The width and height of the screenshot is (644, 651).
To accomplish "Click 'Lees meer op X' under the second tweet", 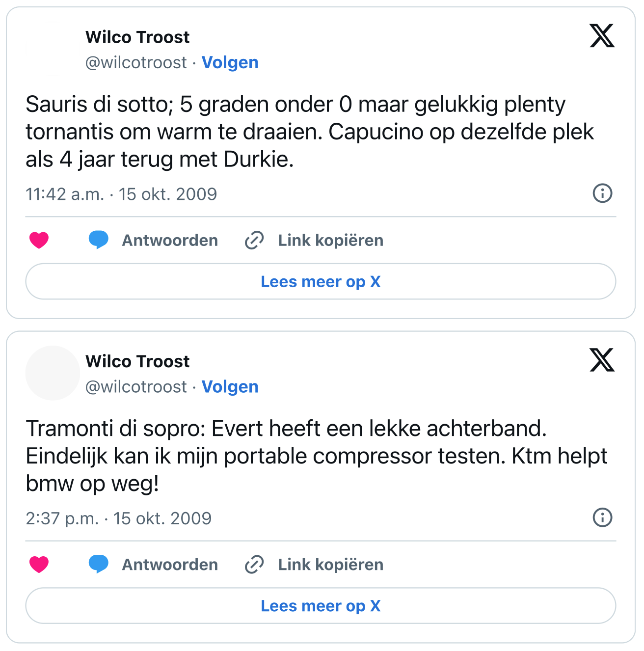I will (321, 605).
